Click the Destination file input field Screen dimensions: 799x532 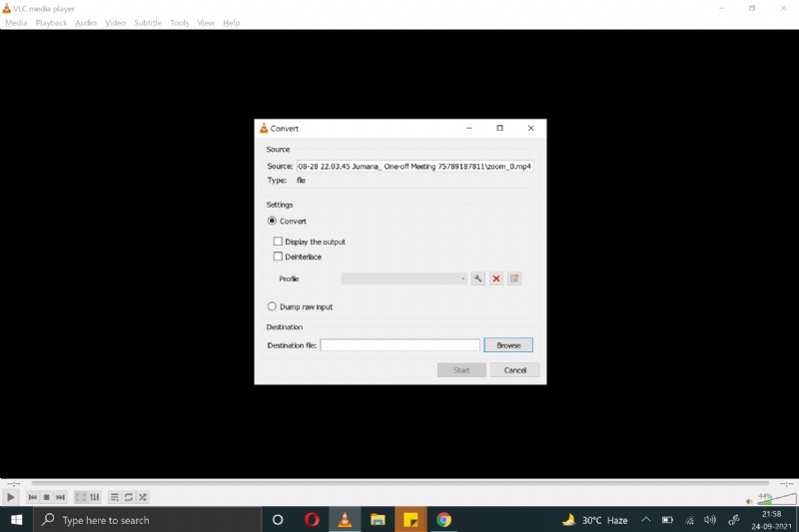(x=400, y=345)
